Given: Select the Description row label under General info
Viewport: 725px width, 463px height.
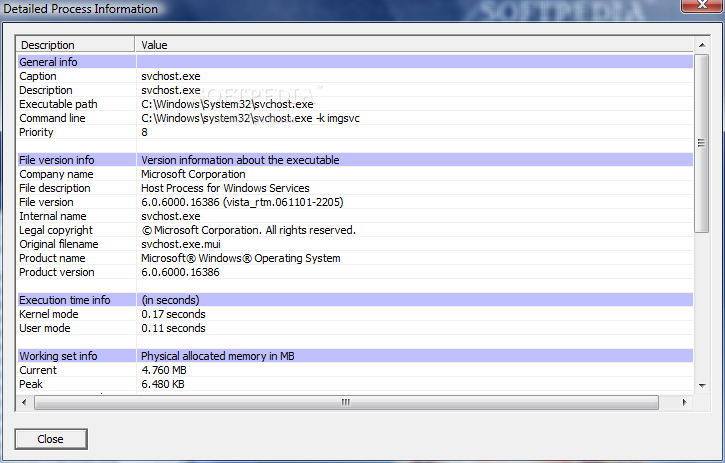Looking at the screenshot, I should click(46, 90).
